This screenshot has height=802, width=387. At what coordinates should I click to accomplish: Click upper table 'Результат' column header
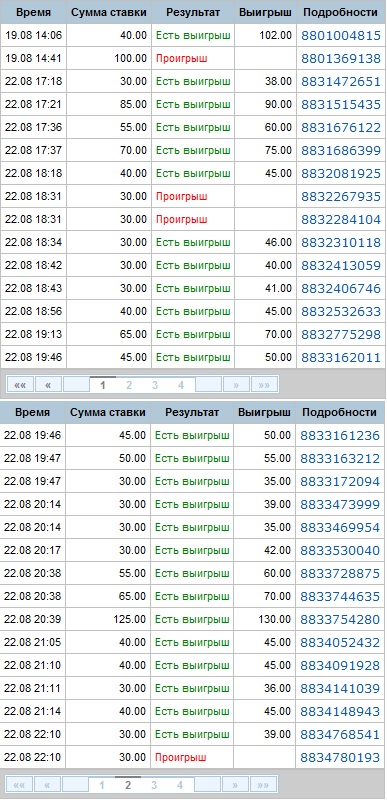click(193, 13)
